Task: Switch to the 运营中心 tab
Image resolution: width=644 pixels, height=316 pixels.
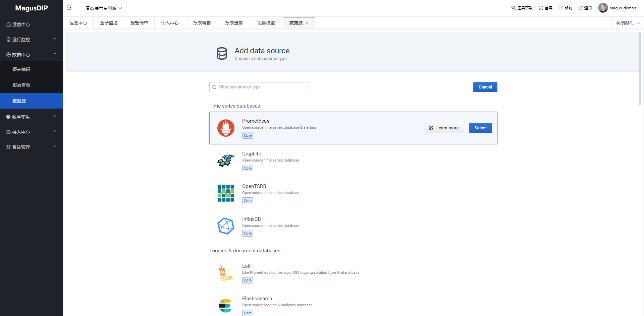Action: (78, 23)
